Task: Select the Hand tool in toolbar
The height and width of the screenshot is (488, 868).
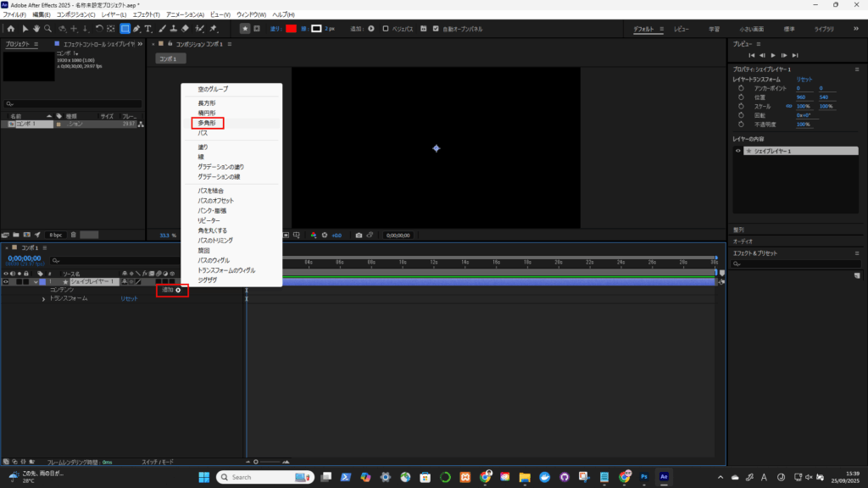Action: (36, 28)
